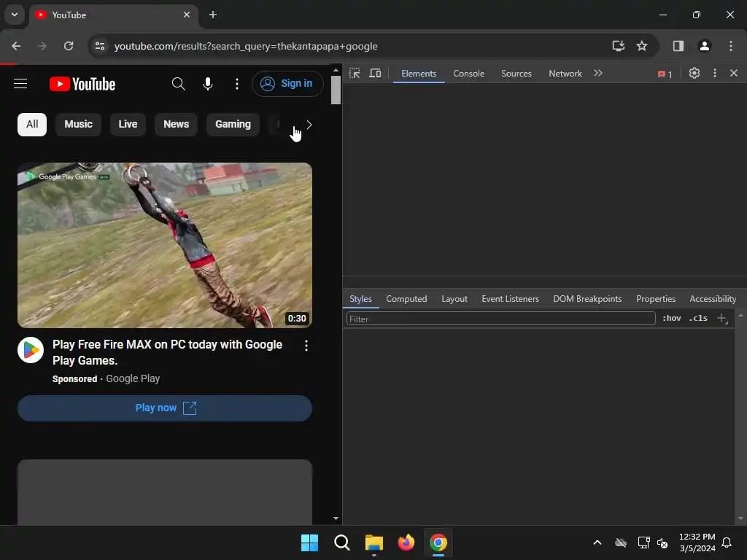Open the Properties pane tab
The image size is (747, 560).
(x=656, y=299)
